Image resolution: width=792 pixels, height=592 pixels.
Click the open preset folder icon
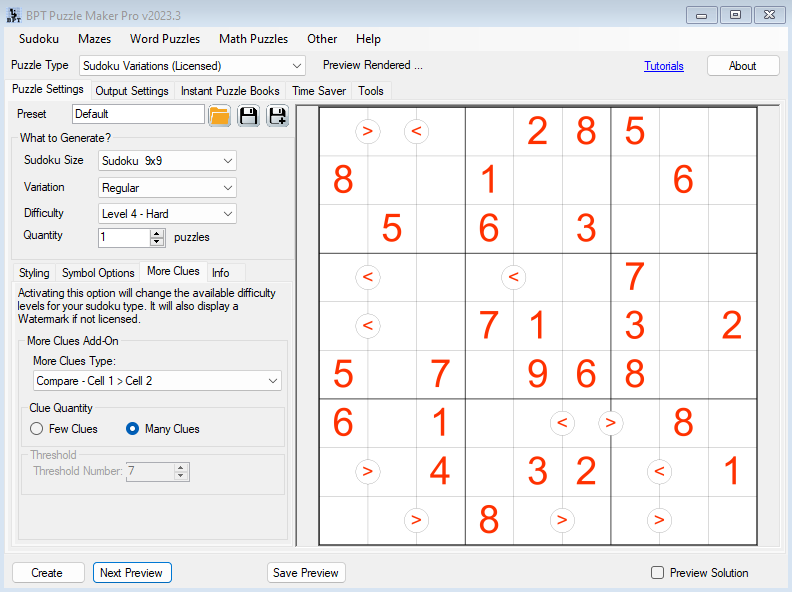[x=220, y=115]
